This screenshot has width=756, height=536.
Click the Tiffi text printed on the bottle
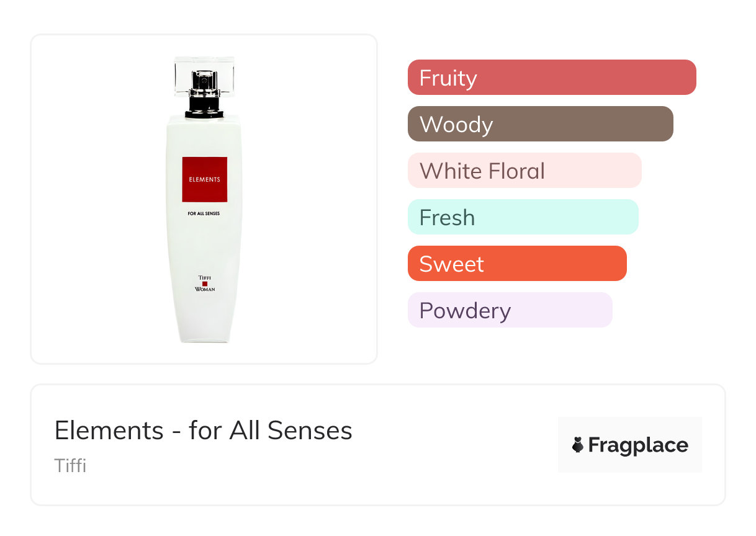204,277
